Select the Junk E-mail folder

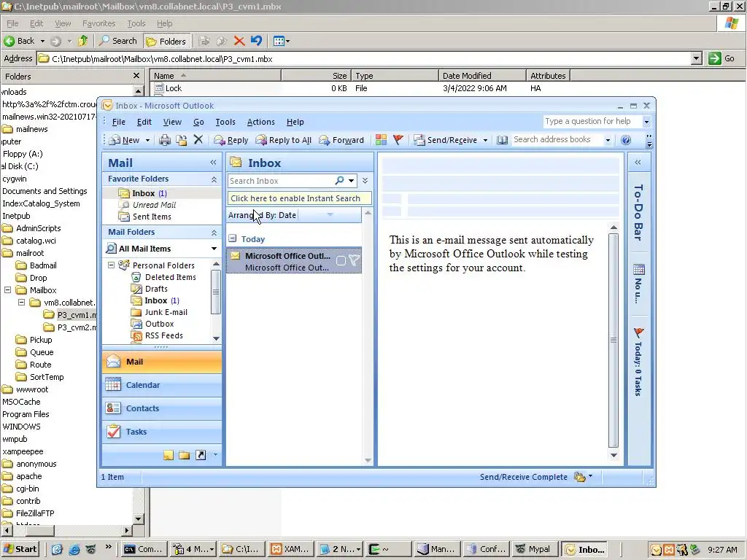coord(166,312)
